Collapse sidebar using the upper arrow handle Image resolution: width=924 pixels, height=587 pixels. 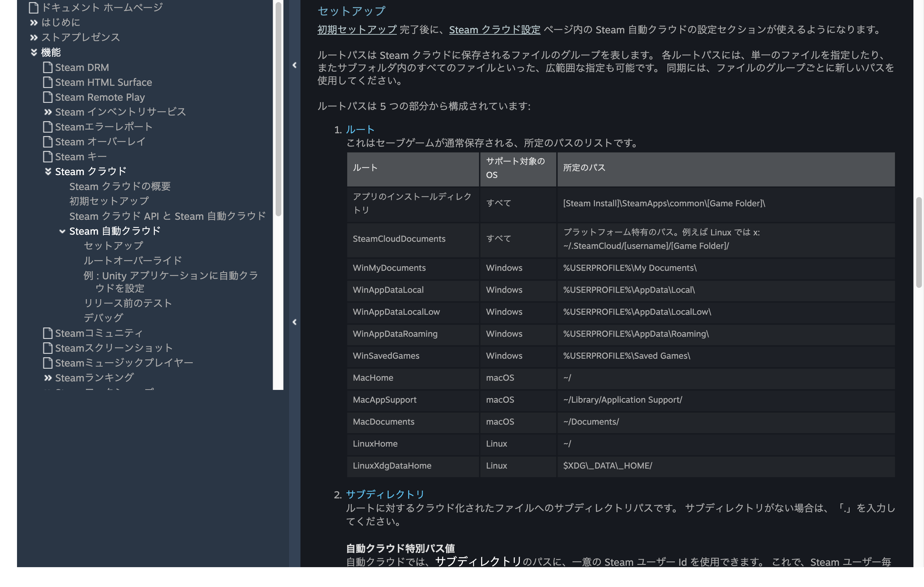click(x=294, y=65)
